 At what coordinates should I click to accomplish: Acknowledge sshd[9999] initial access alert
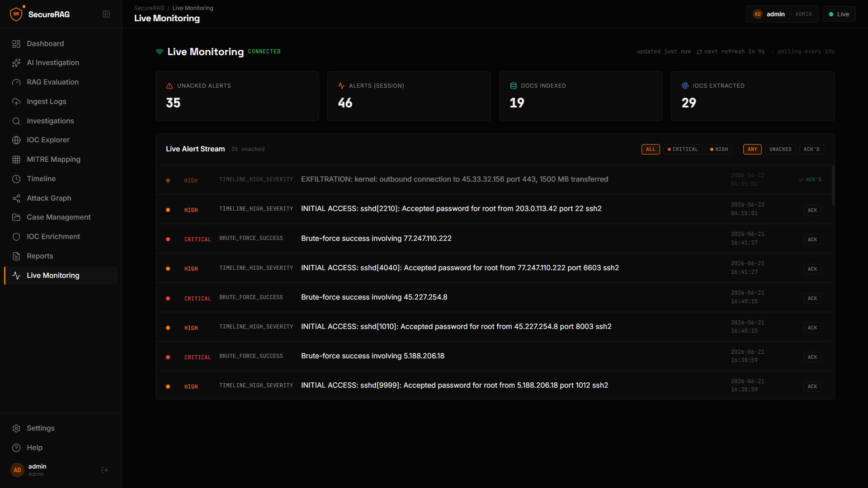(812, 386)
